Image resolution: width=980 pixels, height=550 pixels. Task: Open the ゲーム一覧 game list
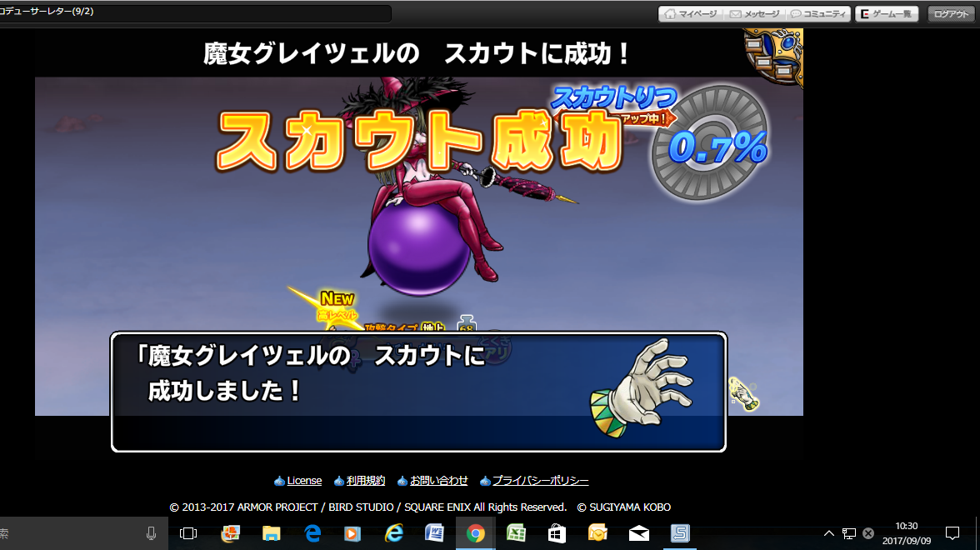[x=887, y=14]
